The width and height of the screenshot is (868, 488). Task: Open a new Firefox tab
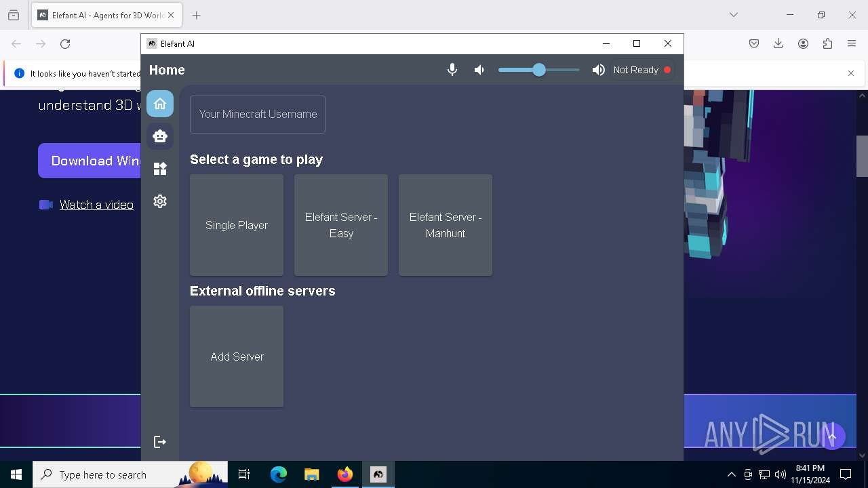point(197,15)
